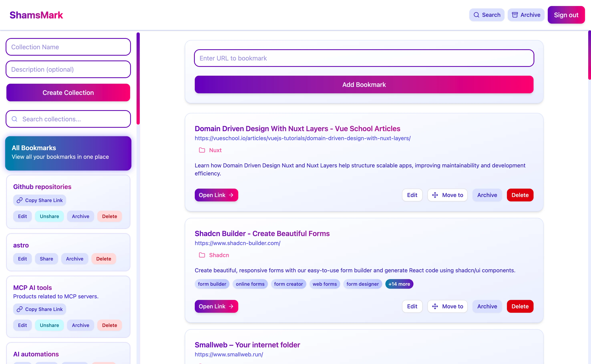This screenshot has height=364, width=591.
Task: Click the Nuxt folder icon
Action: [x=202, y=150]
